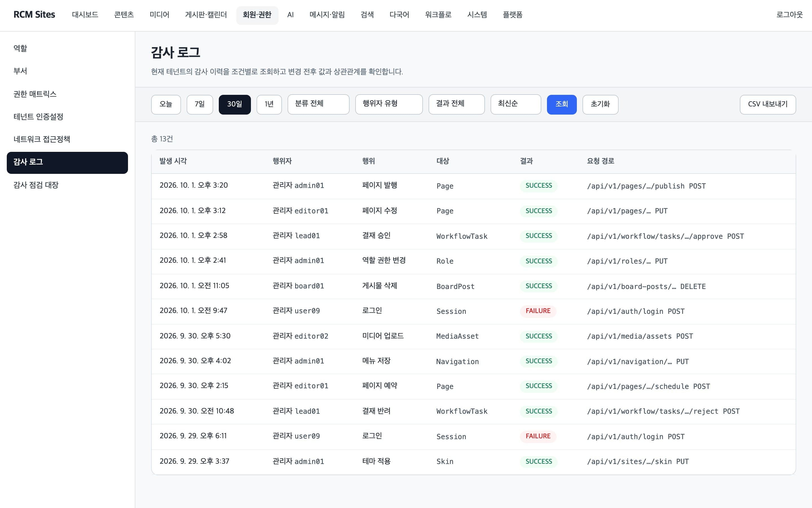This screenshot has height=508, width=812.
Task: Click the 요청 경로 column header
Action: coord(600,161)
